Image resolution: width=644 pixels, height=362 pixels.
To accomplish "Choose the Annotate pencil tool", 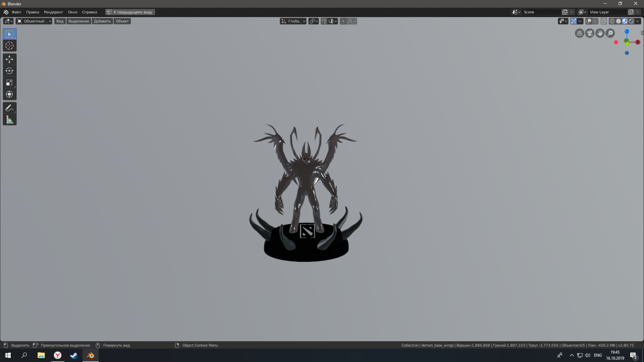I will click(x=9, y=108).
